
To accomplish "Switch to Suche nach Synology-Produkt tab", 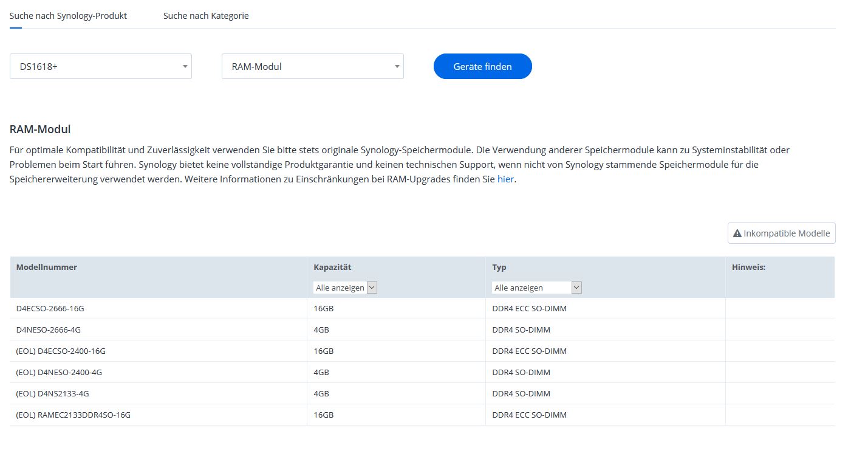I will tap(68, 16).
